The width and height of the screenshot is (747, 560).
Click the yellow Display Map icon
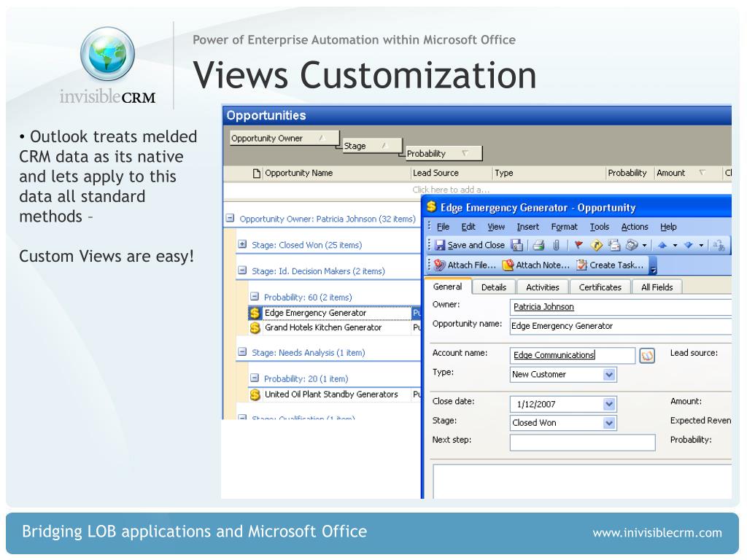click(x=597, y=245)
